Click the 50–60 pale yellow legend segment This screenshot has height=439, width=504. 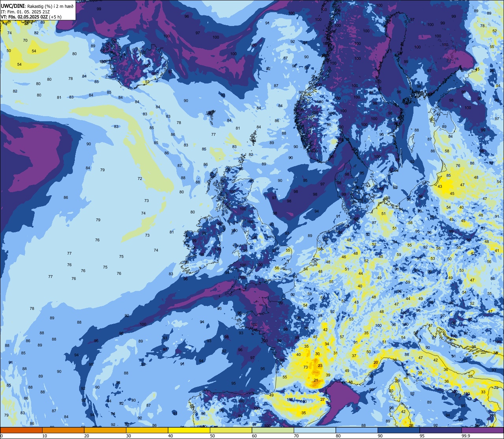231,430
